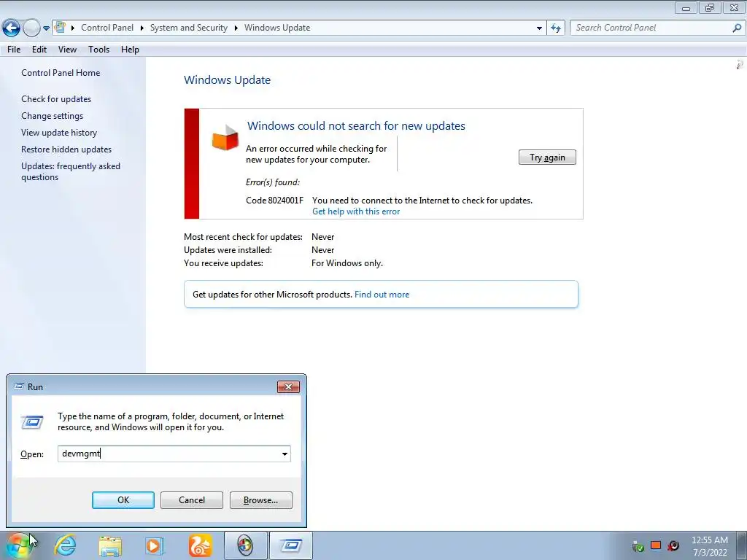Click the Control Panel icon in address bar

click(x=60, y=28)
